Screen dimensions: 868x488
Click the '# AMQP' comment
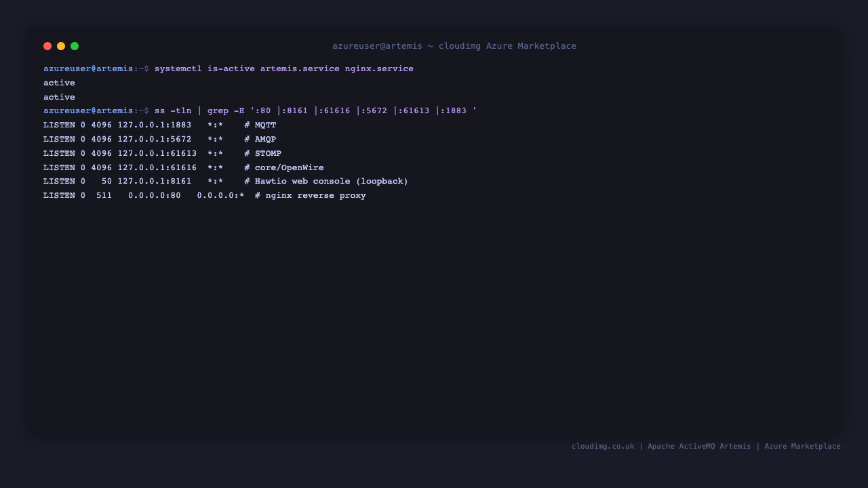tap(260, 140)
